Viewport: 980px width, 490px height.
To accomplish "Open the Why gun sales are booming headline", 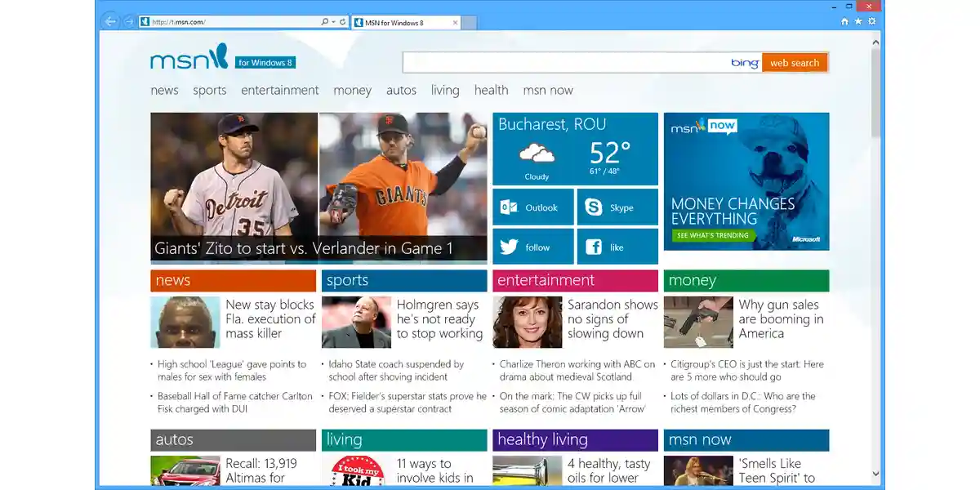I will click(x=781, y=318).
